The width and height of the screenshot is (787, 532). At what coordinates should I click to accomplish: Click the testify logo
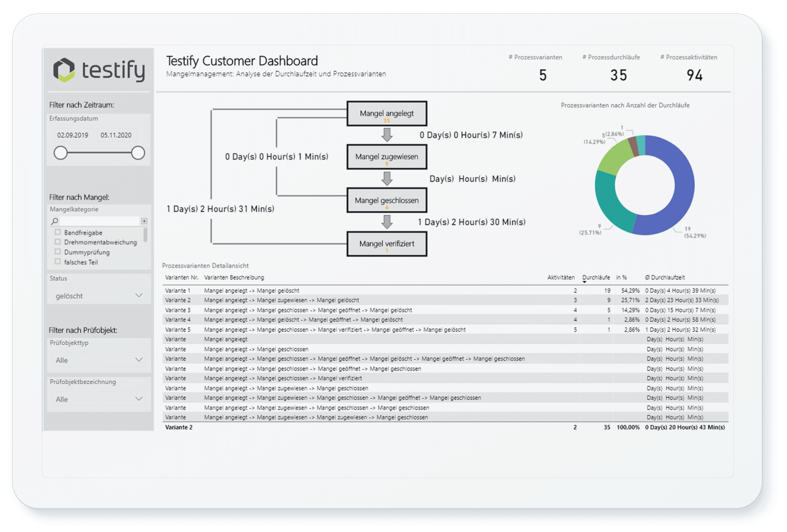[x=99, y=70]
